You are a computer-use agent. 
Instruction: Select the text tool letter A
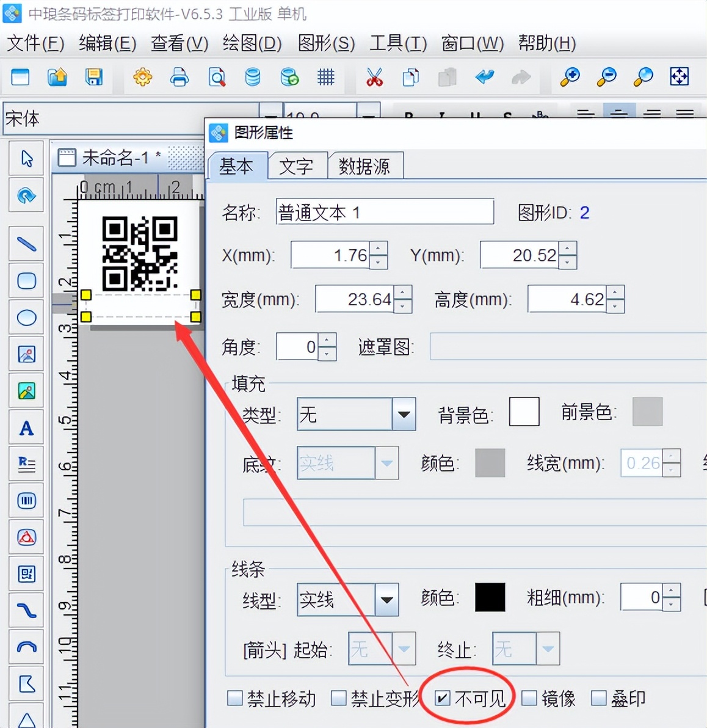pyautogui.click(x=26, y=428)
